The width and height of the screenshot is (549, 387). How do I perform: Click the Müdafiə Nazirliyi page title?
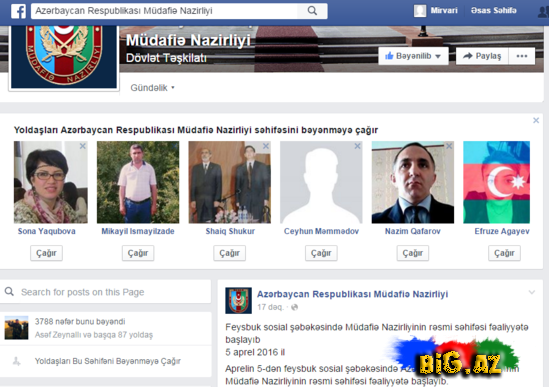click(188, 40)
